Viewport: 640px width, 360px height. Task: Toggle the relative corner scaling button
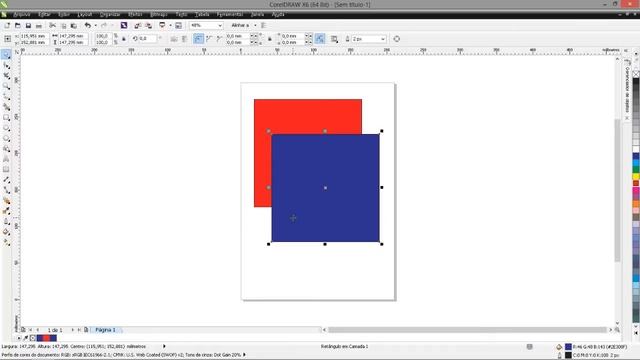(320, 39)
